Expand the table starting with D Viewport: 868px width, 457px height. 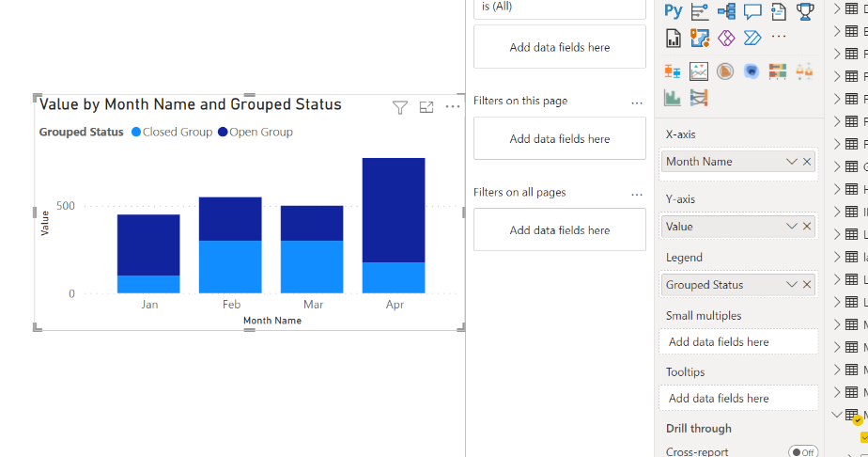[837, 8]
